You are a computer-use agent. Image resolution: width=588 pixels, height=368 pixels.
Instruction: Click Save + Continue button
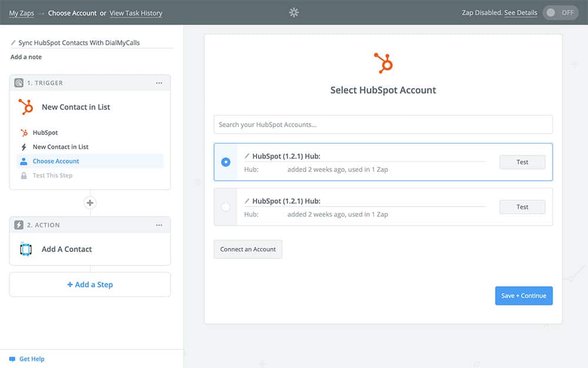click(523, 296)
